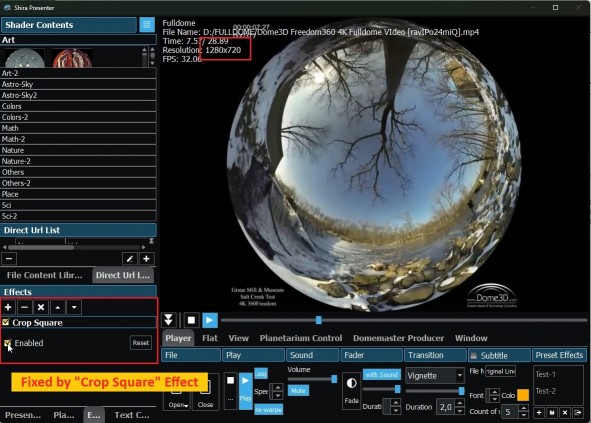This screenshot has height=423, width=591.
Task: Click the collapse double-arrow icon left of stop
Action: pos(168,320)
